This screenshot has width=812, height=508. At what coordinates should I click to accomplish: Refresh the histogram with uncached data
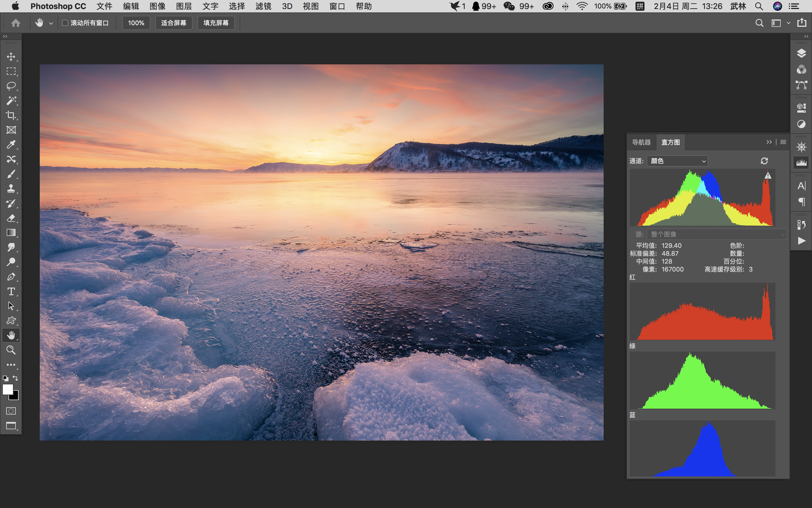pos(764,161)
